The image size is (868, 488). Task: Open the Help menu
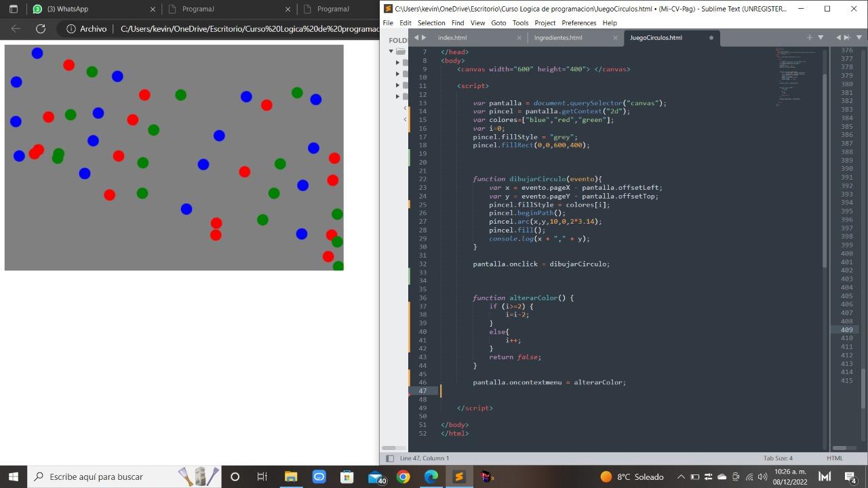[610, 23]
